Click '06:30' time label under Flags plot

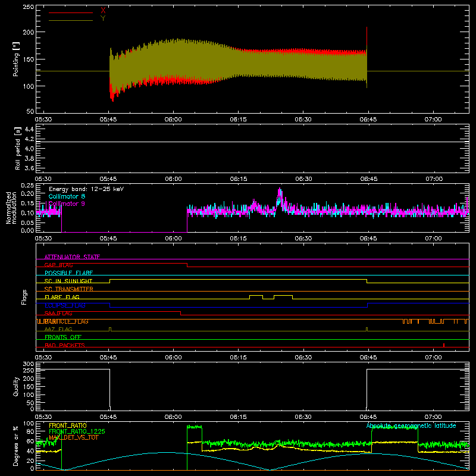click(303, 358)
